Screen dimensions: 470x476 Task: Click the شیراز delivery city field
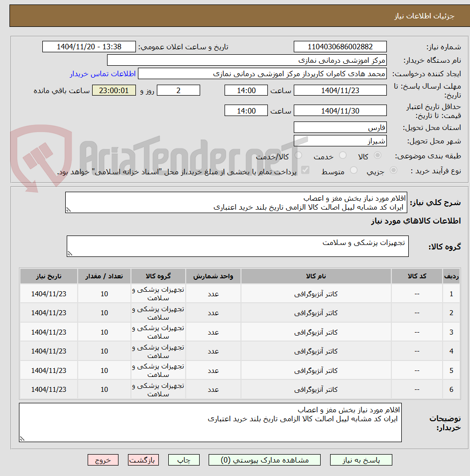pos(340,141)
